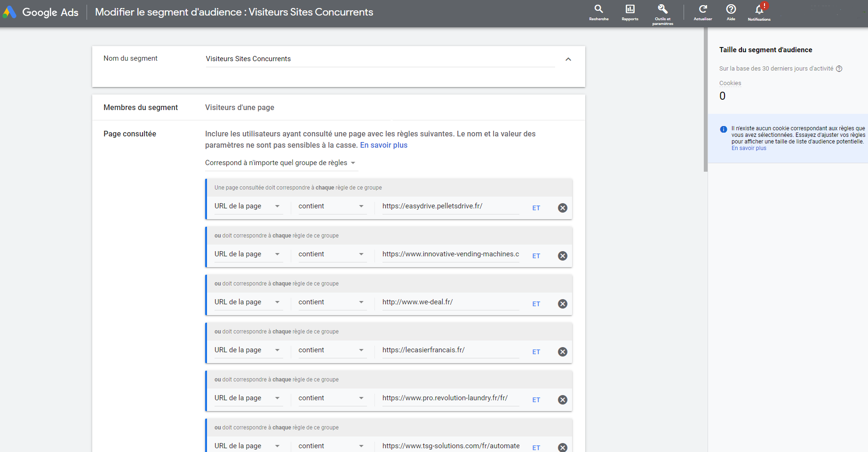The width and height of the screenshot is (868, 452).
Task: Remove the we-deal.fr rule
Action: (x=562, y=304)
